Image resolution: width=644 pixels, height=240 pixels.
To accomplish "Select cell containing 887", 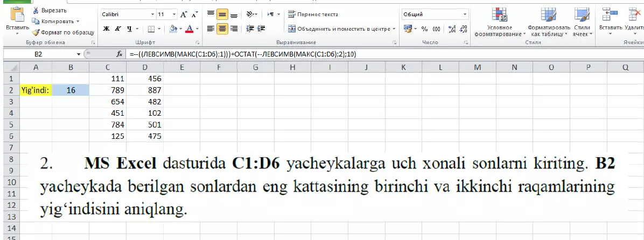I will pos(144,90).
